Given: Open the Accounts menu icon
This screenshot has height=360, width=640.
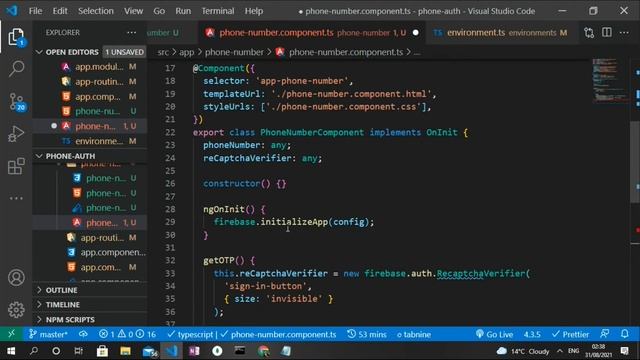Looking at the screenshot, I should (16, 278).
